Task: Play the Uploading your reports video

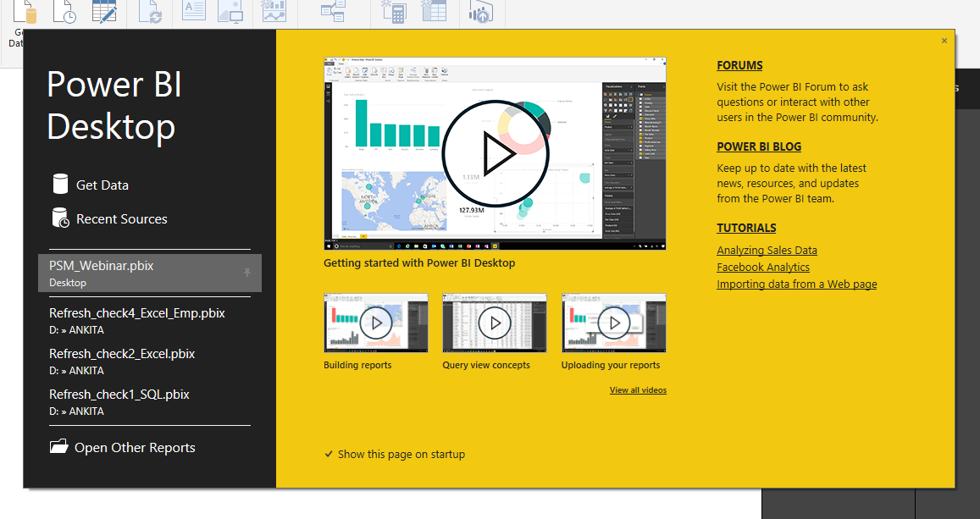Action: (x=614, y=323)
